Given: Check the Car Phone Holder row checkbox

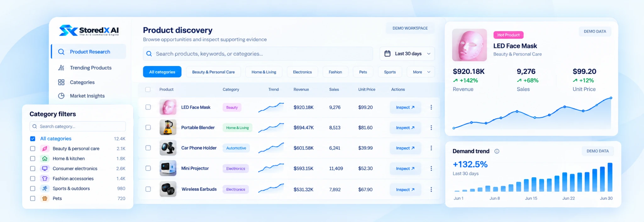Looking at the screenshot, I should [148, 148].
